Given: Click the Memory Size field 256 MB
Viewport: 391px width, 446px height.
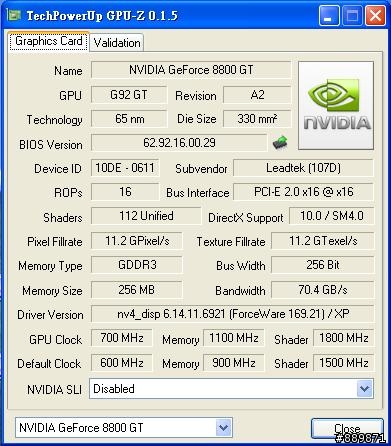Looking at the screenshot, I should pos(137,290).
